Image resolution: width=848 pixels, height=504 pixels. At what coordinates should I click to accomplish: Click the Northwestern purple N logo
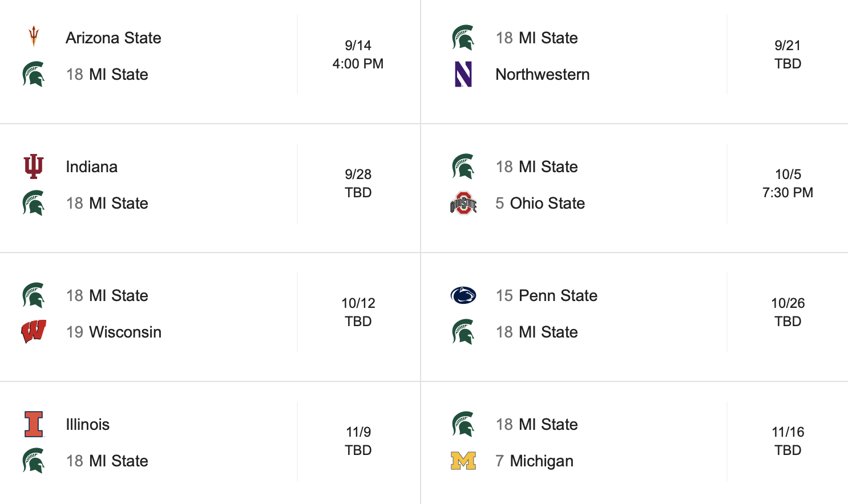click(463, 74)
